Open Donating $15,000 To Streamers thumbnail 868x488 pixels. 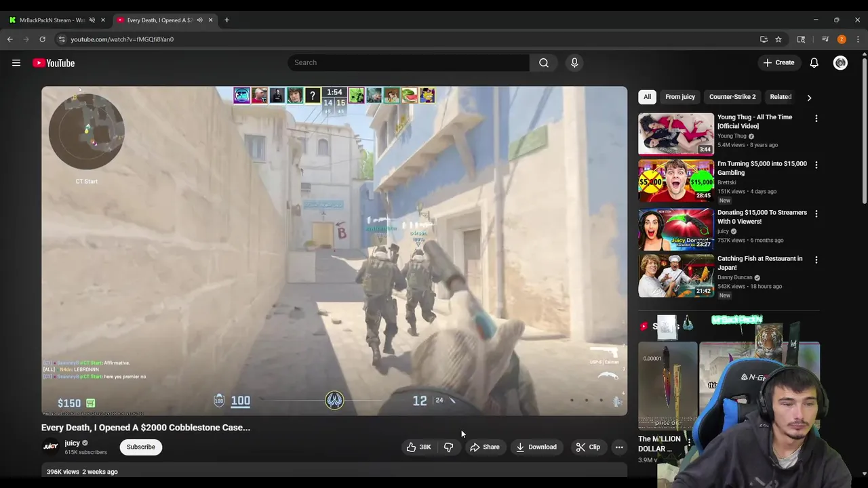[676, 229]
